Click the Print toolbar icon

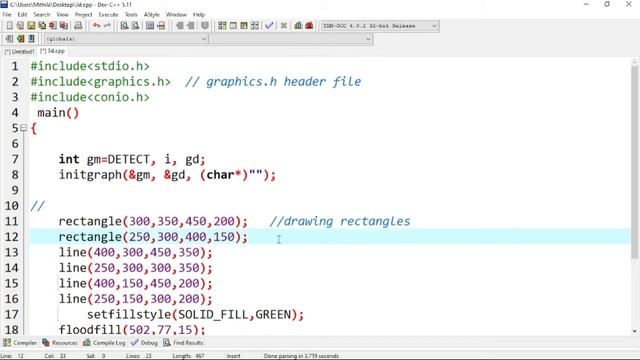point(78,26)
